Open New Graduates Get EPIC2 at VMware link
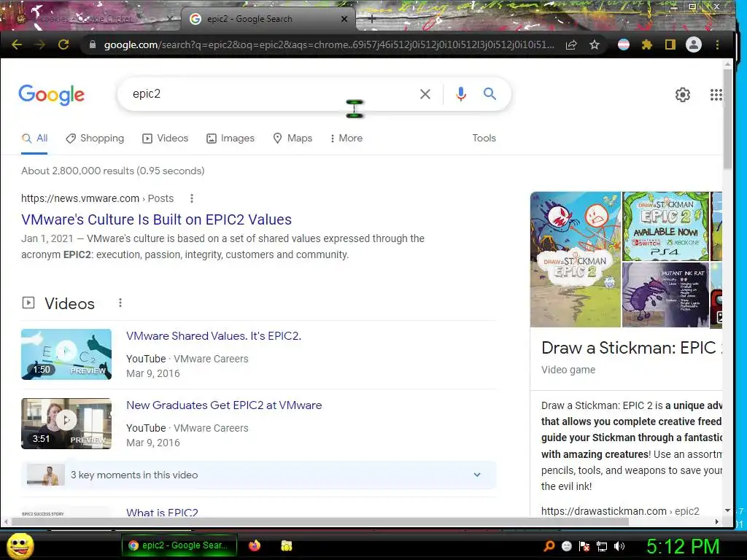This screenshot has height=560, width=747. (224, 405)
